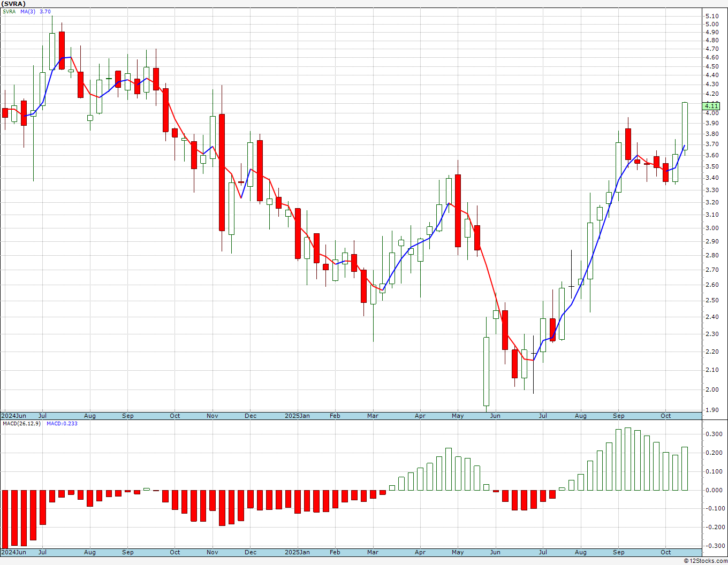Click the 5.10 price axis tick
This screenshot has width=728, height=565.
click(712, 16)
